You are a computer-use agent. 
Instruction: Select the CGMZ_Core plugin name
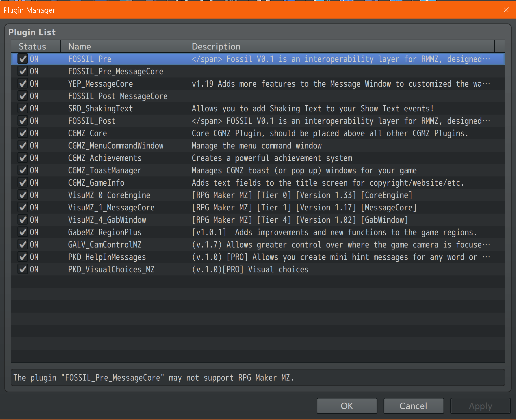point(88,133)
